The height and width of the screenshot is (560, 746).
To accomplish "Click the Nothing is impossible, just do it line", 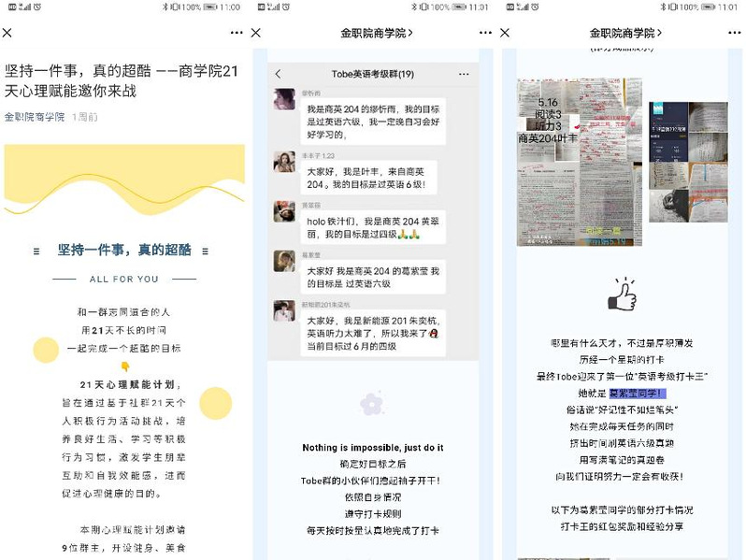I will pyautogui.click(x=373, y=448).
